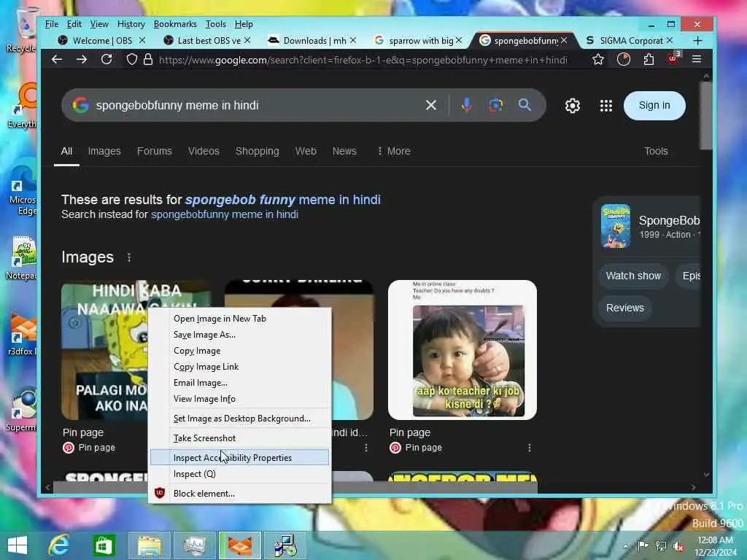The width and height of the screenshot is (747, 560).
Task: Choose Inspect Accessibility Properties
Action: (x=239, y=458)
